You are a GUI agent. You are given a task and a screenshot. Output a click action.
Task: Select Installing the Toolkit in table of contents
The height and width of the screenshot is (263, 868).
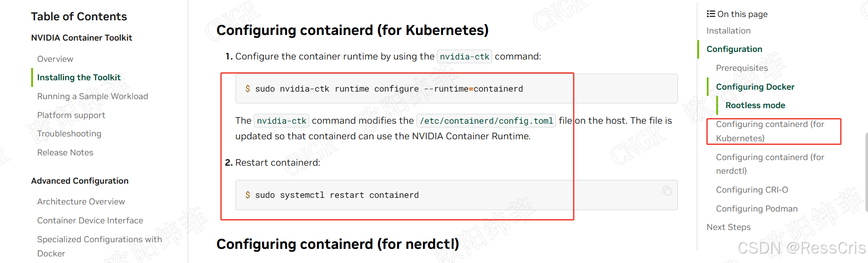click(79, 77)
